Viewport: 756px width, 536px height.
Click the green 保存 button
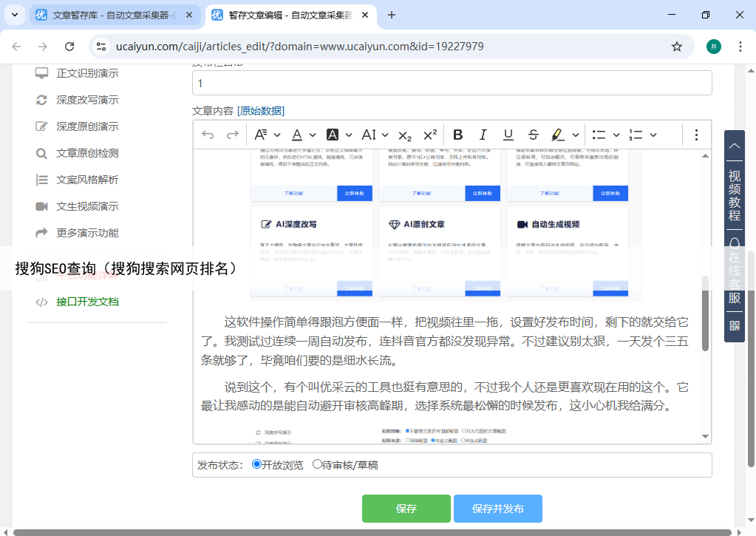[406, 509]
